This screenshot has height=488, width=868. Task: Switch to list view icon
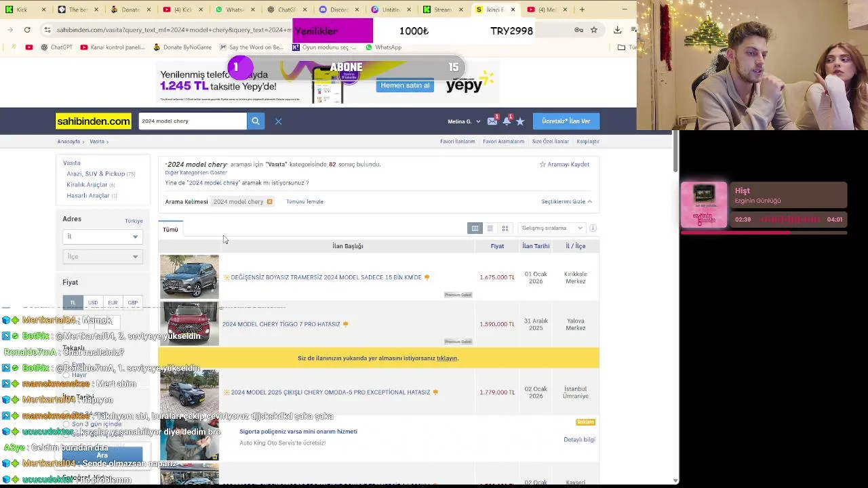point(490,228)
